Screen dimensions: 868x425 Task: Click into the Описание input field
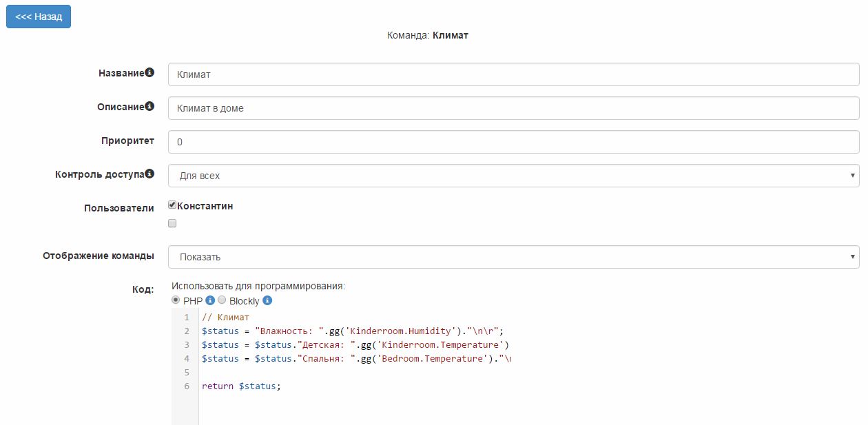pyautogui.click(x=513, y=108)
